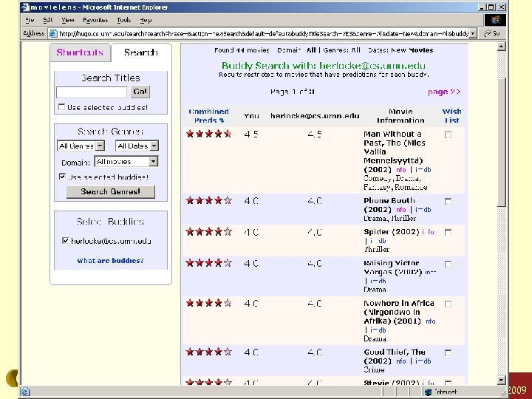Click the 'You' column header
Image resolution: width=532 pixels, height=399 pixels.
click(251, 116)
